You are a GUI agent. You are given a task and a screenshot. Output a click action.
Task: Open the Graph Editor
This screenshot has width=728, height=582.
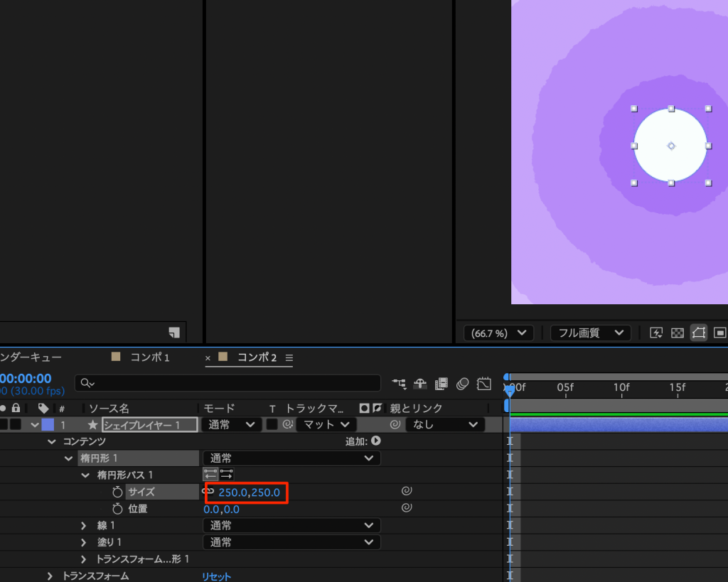[484, 384]
